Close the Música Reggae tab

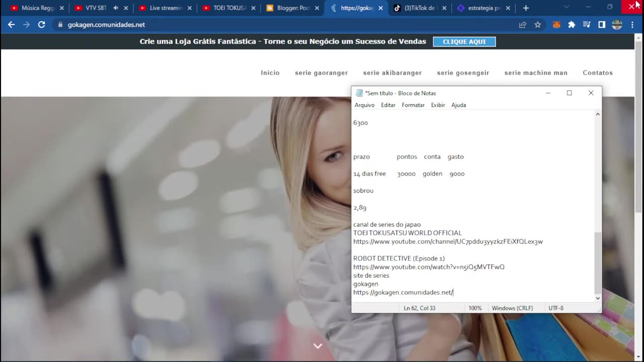click(x=62, y=8)
